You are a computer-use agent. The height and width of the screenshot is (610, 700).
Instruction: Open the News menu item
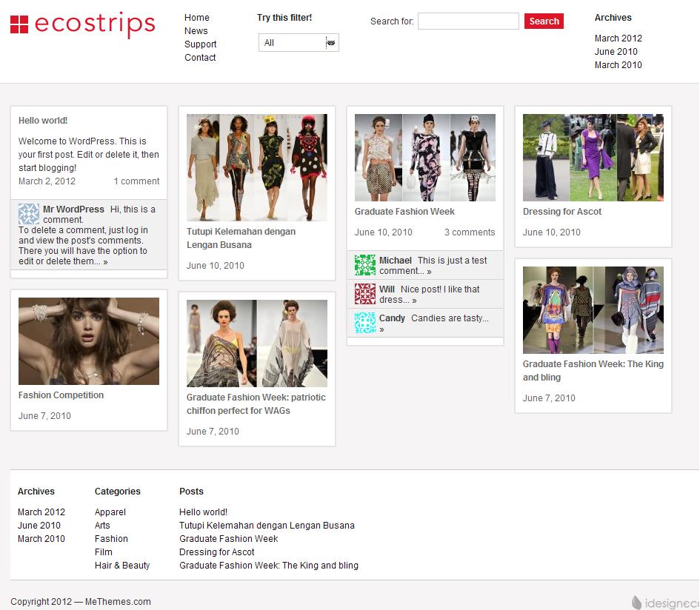(196, 31)
